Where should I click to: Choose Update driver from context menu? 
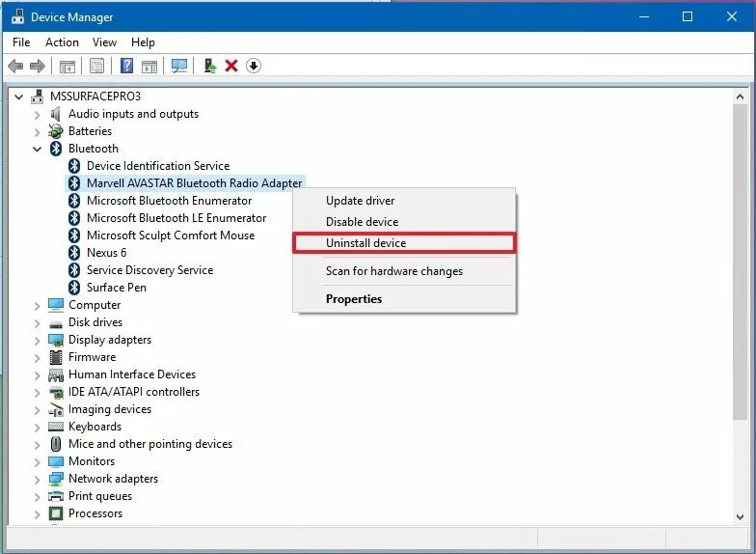[x=404, y=201]
